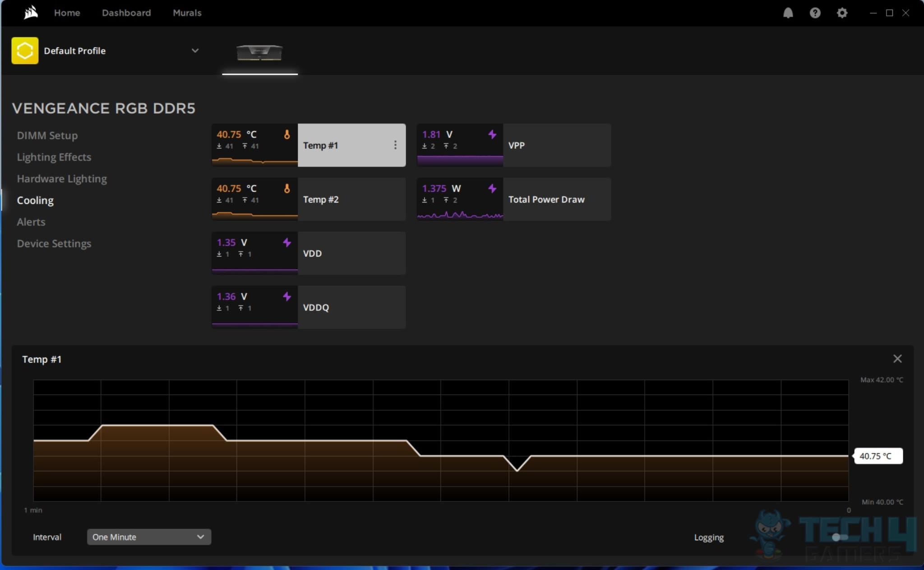Select the VPP voltage card

[x=514, y=145]
